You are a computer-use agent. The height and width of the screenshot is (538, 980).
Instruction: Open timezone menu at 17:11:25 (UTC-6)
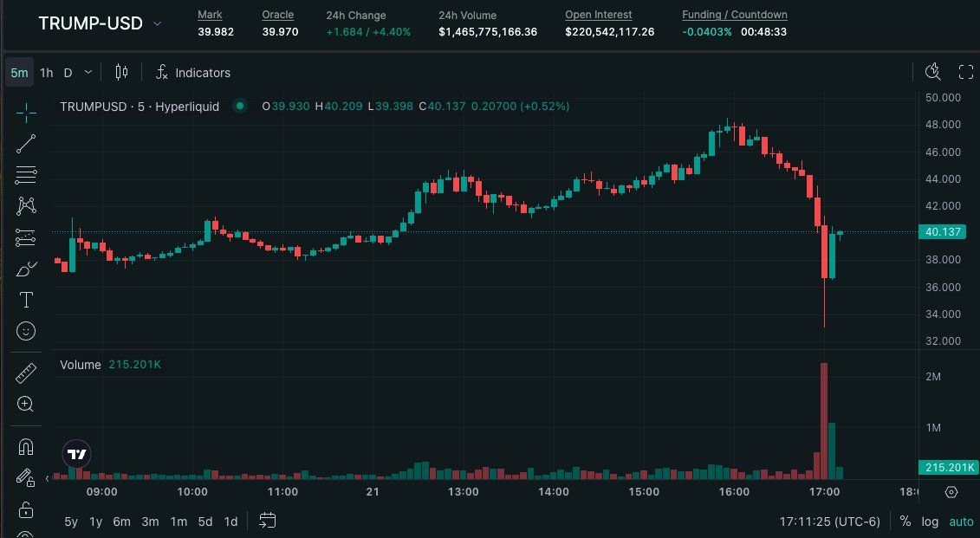pyautogui.click(x=829, y=522)
